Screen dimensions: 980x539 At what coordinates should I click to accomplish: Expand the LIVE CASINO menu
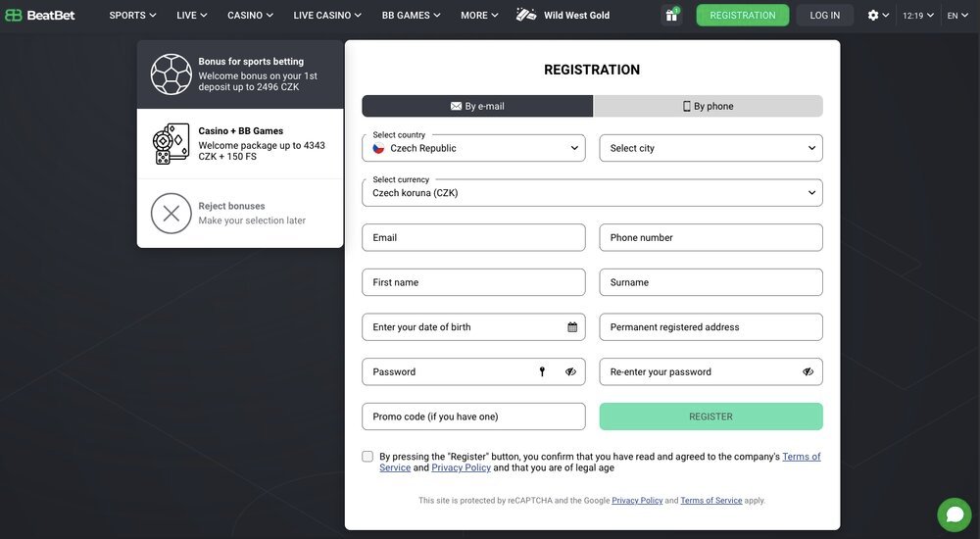click(x=327, y=15)
